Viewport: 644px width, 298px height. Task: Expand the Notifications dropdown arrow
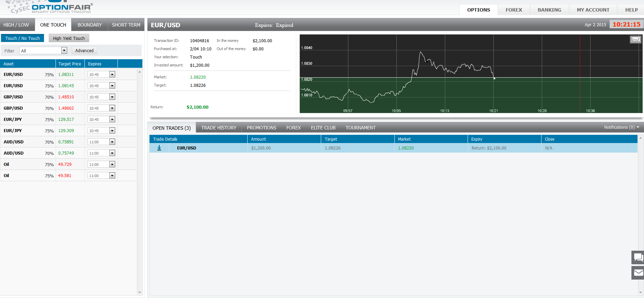[638, 127]
